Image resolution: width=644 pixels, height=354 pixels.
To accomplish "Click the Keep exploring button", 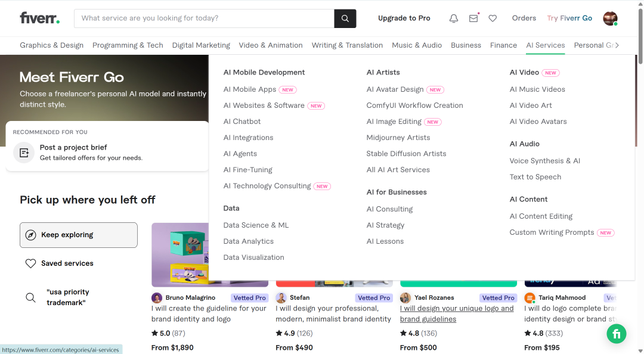I will click(x=79, y=235).
